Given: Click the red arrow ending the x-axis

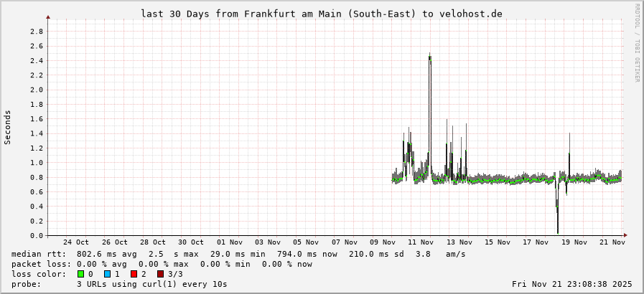Looking at the screenshot, I should pyautogui.click(x=625, y=235).
